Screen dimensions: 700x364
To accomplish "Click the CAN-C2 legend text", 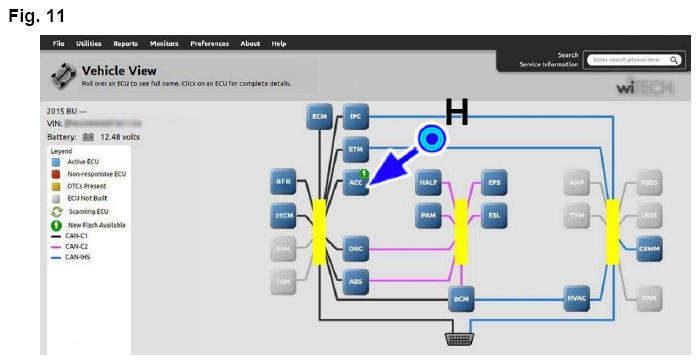I will point(77,247).
